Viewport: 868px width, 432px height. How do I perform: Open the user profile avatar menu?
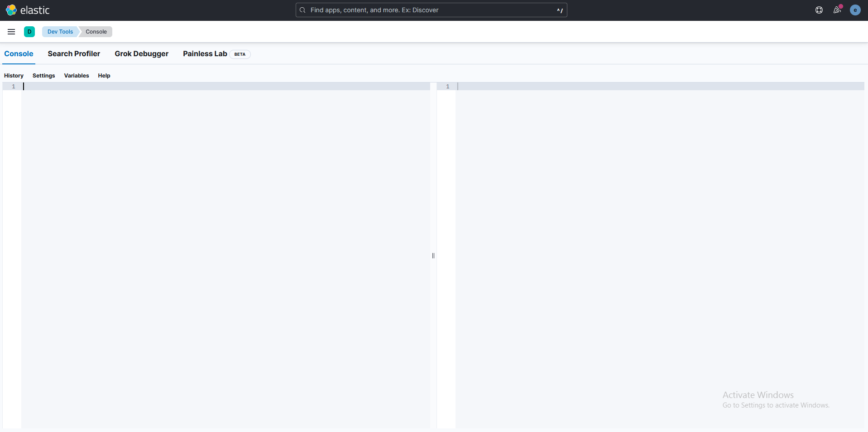point(855,10)
